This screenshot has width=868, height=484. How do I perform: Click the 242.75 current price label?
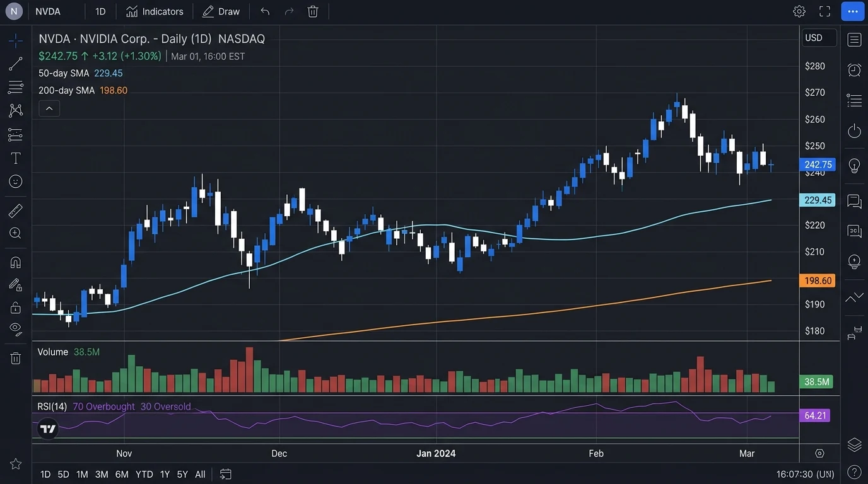818,164
